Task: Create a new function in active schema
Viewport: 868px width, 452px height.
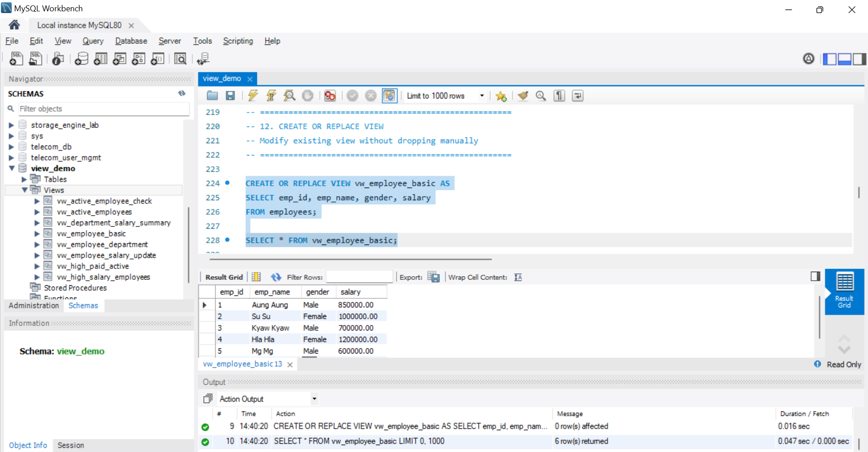Action: click(157, 59)
